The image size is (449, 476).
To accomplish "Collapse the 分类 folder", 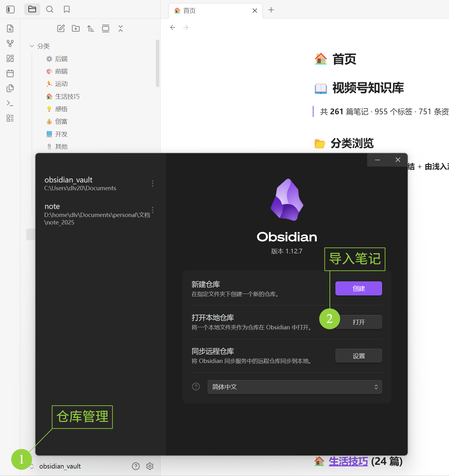I will coord(32,46).
